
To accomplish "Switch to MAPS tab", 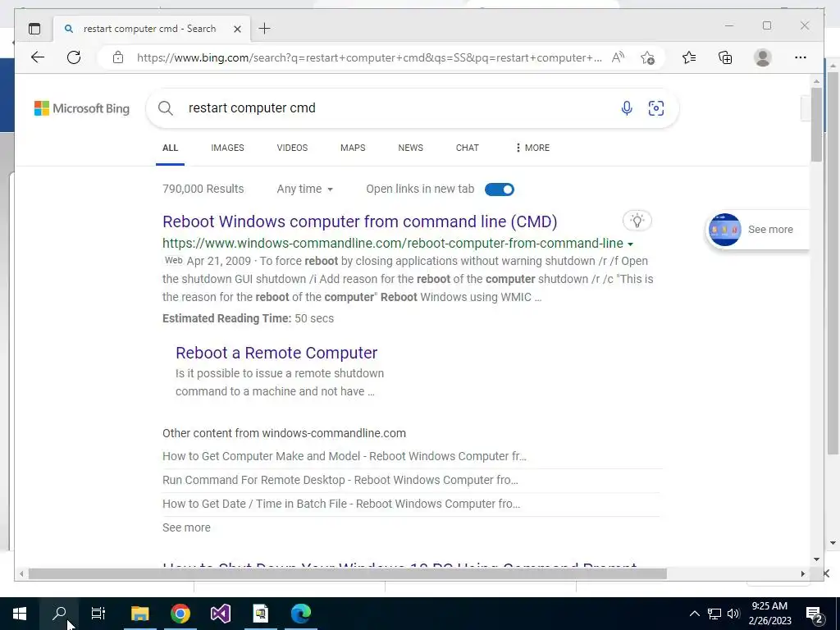I will click(353, 148).
